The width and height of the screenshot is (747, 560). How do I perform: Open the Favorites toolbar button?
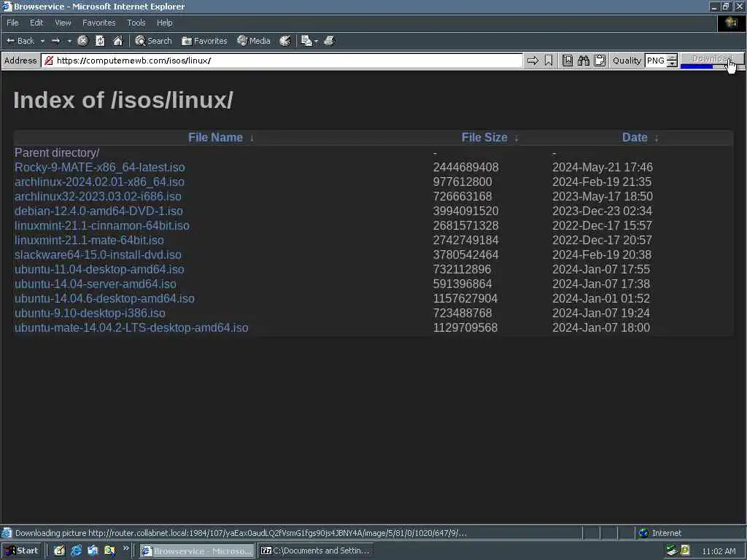click(204, 41)
